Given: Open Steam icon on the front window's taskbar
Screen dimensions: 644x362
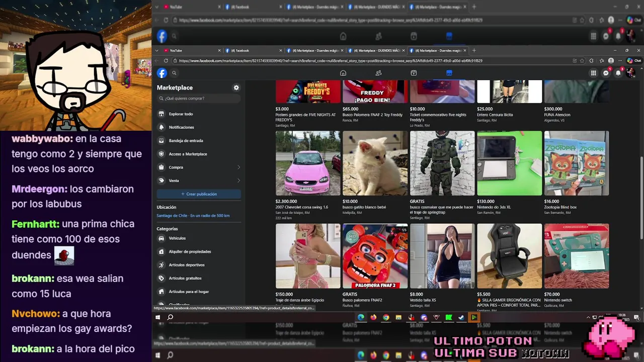Looking at the screenshot, I should pyautogui.click(x=461, y=317).
